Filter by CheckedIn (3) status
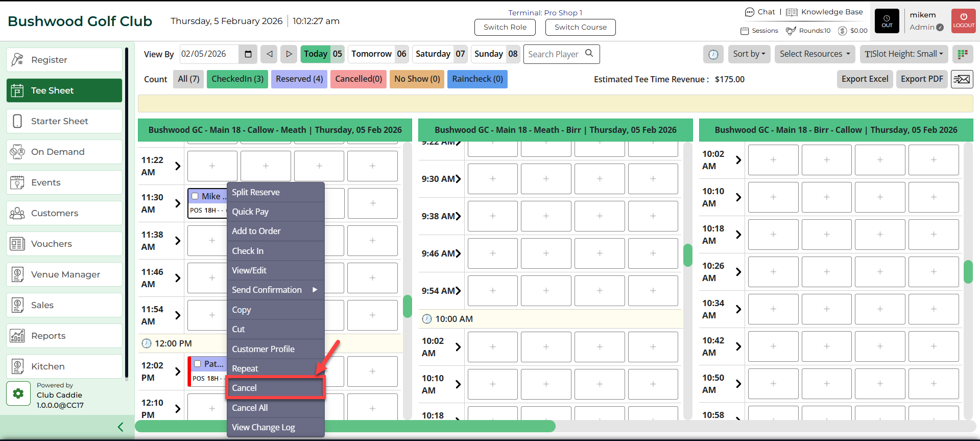980x441 pixels. [237, 79]
